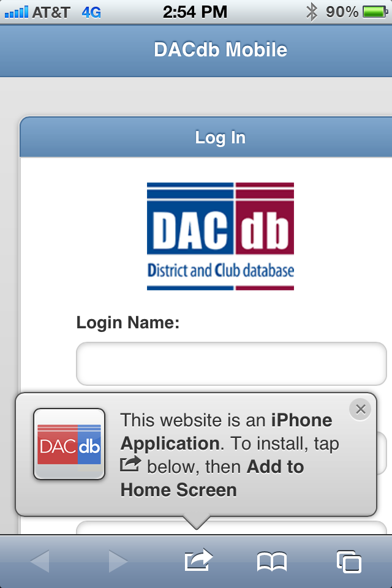Tap the DACdb Mobile title bar
This screenshot has width=392, height=588.
[196, 50]
